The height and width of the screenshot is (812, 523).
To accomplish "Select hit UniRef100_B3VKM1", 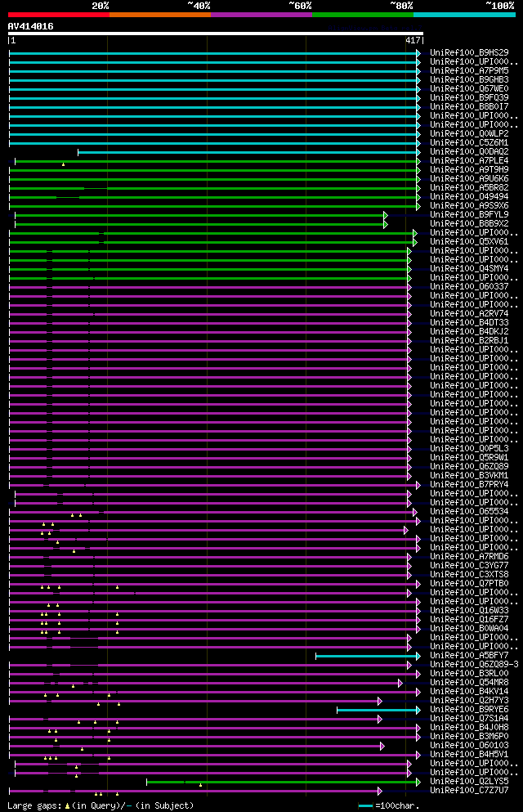I will 469,475.
